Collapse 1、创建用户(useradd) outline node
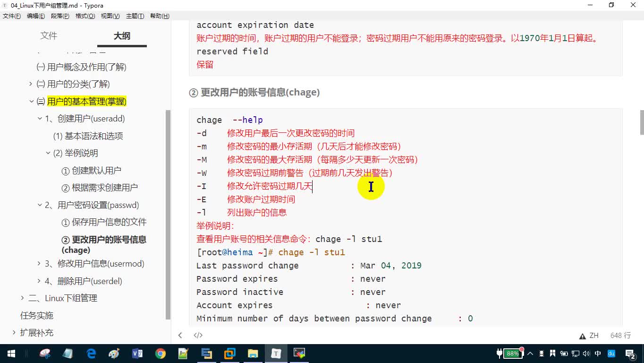The height and width of the screenshot is (363, 644). point(40,119)
